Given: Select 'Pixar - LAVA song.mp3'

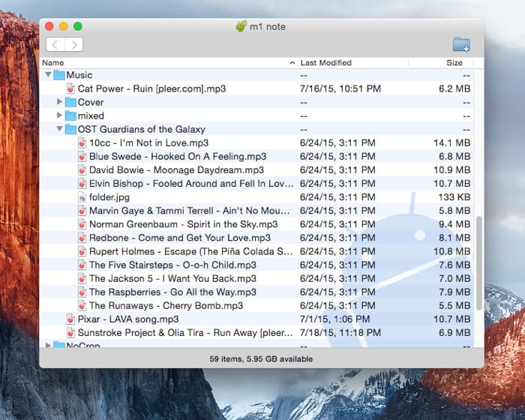Looking at the screenshot, I should 128,319.
